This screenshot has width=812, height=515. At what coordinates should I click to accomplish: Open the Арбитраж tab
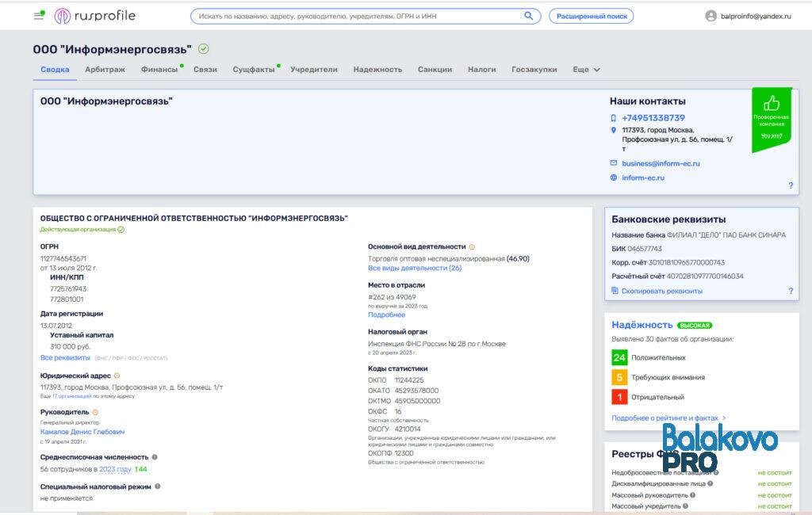tap(105, 70)
